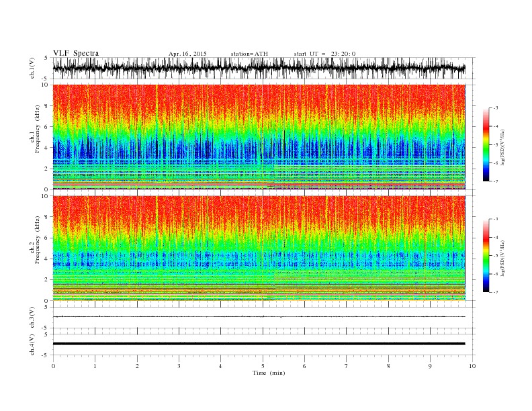
Task: Click time-axis tick label "3"
Action: coord(179,366)
